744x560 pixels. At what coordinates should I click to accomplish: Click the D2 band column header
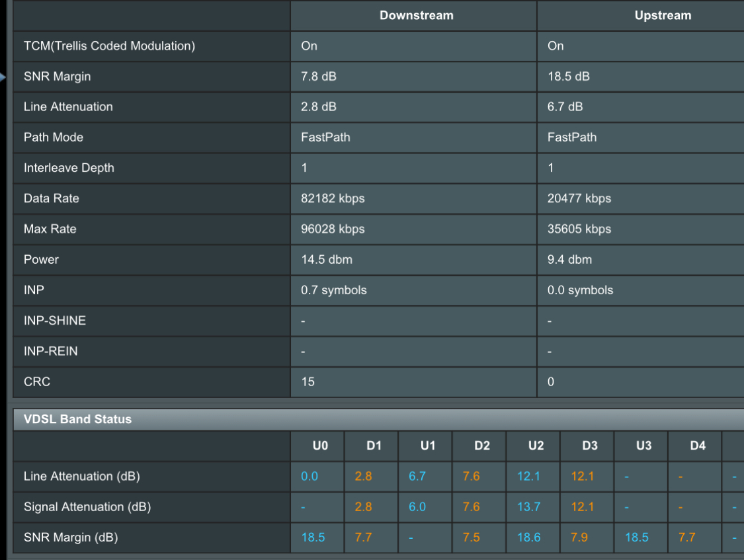point(482,446)
